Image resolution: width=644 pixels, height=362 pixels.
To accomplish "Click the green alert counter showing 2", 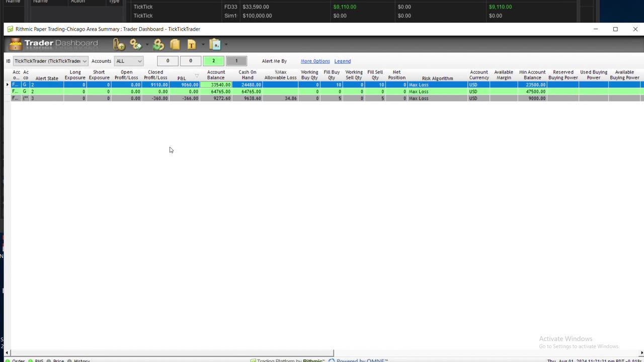I will coord(213,61).
